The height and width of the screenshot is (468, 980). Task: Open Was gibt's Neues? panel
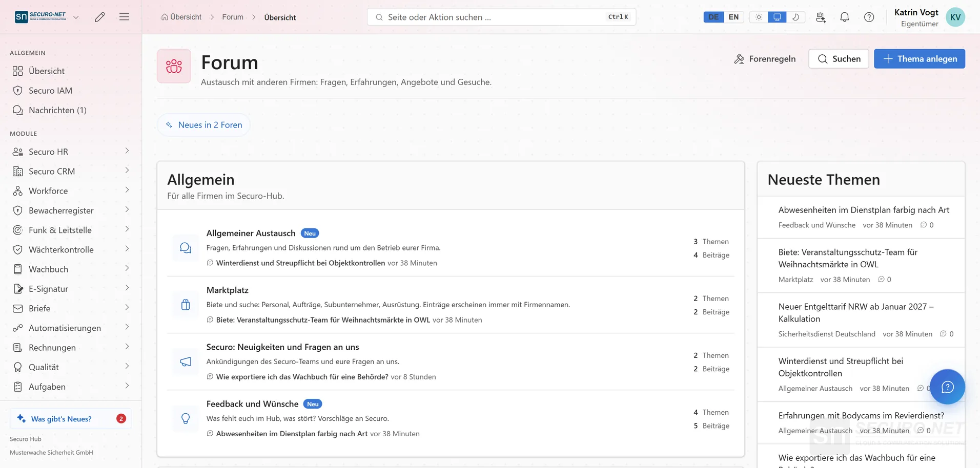[x=71, y=419]
